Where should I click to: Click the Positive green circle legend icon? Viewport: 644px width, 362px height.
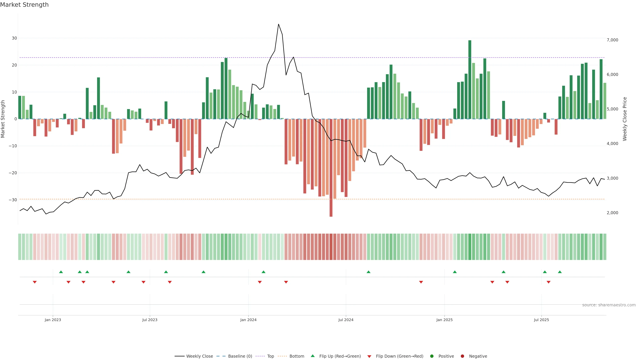[432, 356]
